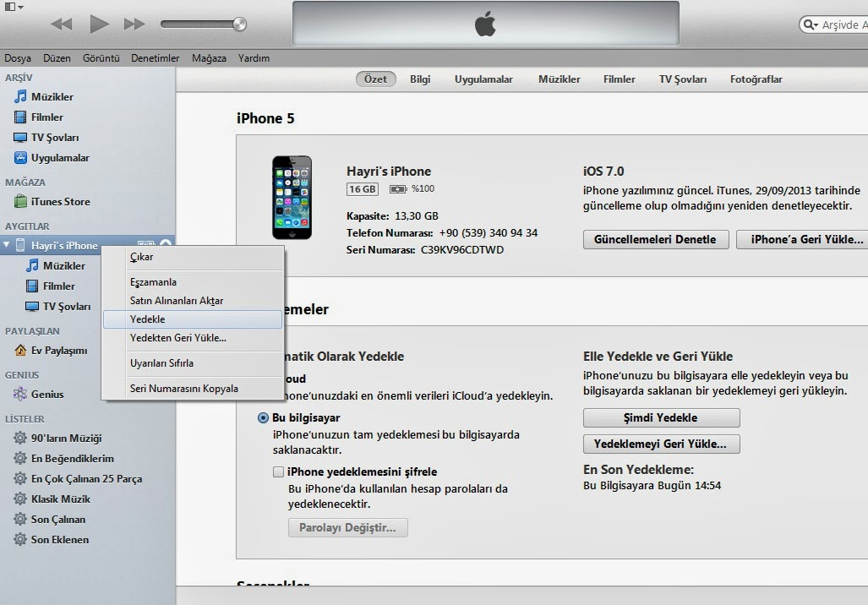
Task: Open the En Çok Çalınan 25 Parça gear icon
Action: pyautogui.click(x=20, y=478)
